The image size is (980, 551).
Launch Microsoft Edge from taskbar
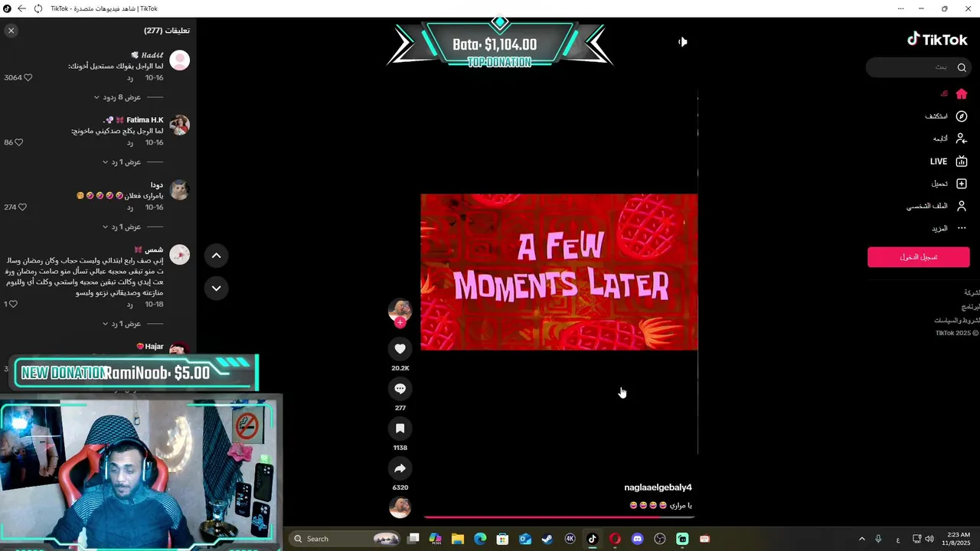pyautogui.click(x=480, y=539)
